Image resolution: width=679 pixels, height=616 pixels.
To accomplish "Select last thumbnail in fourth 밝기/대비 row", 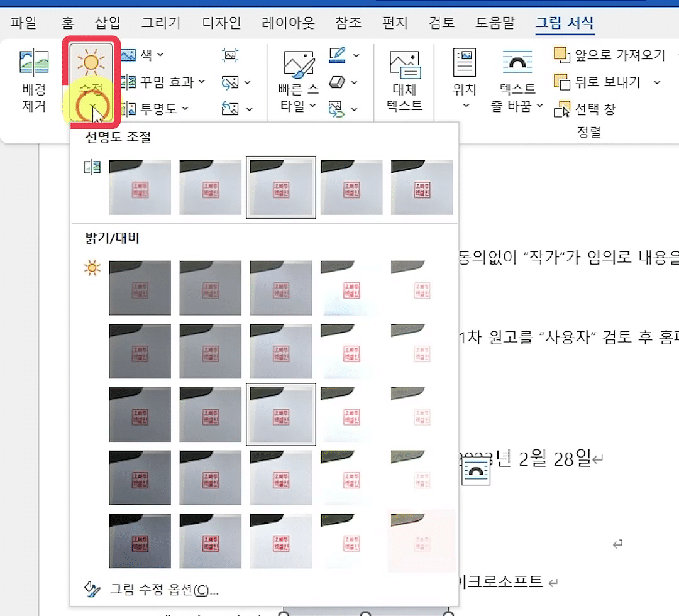I will tap(422, 478).
